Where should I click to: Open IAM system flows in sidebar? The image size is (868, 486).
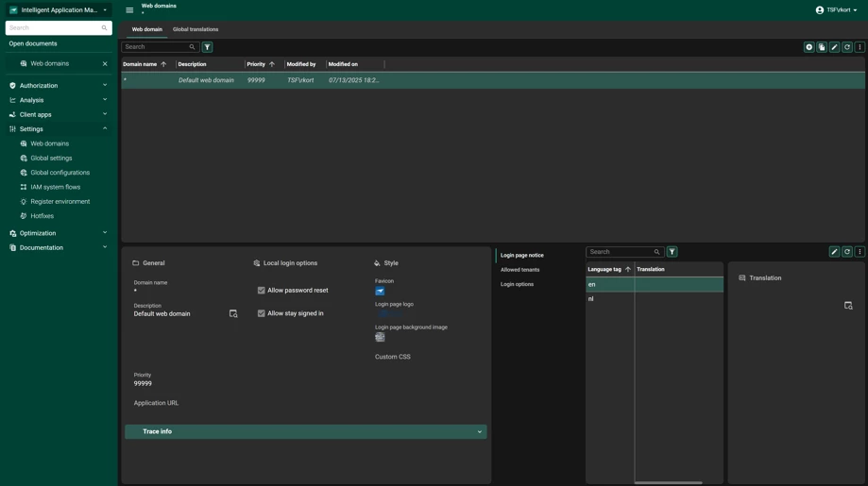pos(55,187)
